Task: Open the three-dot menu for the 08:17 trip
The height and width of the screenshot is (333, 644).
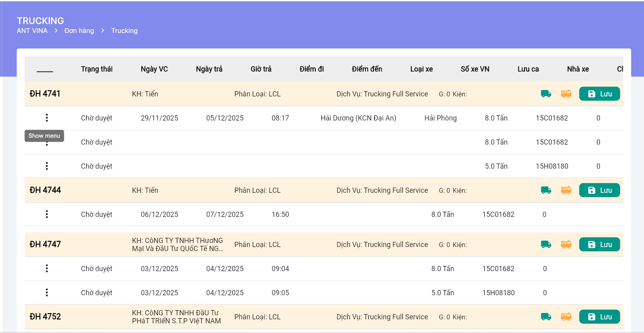Action: point(47,118)
